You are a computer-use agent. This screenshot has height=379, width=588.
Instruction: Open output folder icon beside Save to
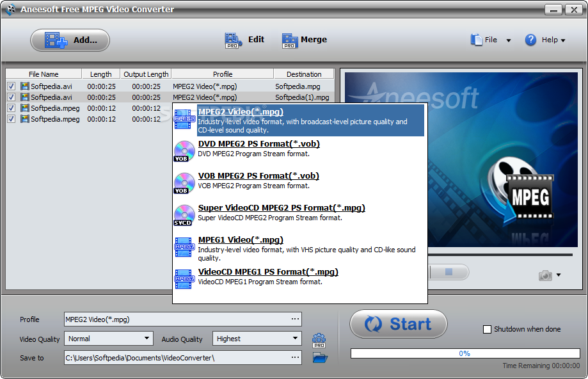320,358
